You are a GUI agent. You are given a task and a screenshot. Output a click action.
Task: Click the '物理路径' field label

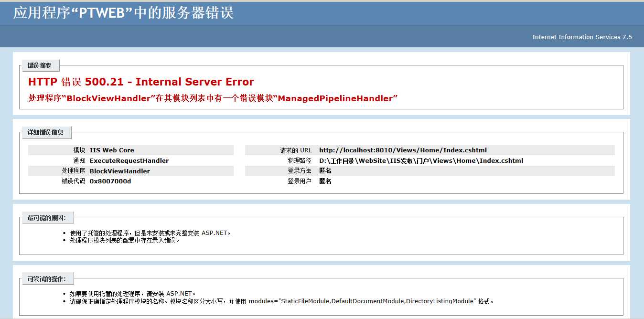300,160
